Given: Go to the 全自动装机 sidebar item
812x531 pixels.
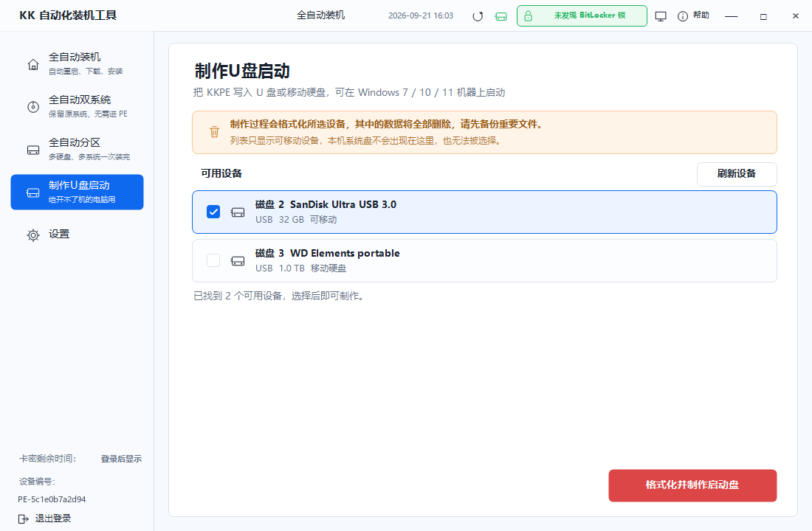Looking at the screenshot, I should point(78,63).
